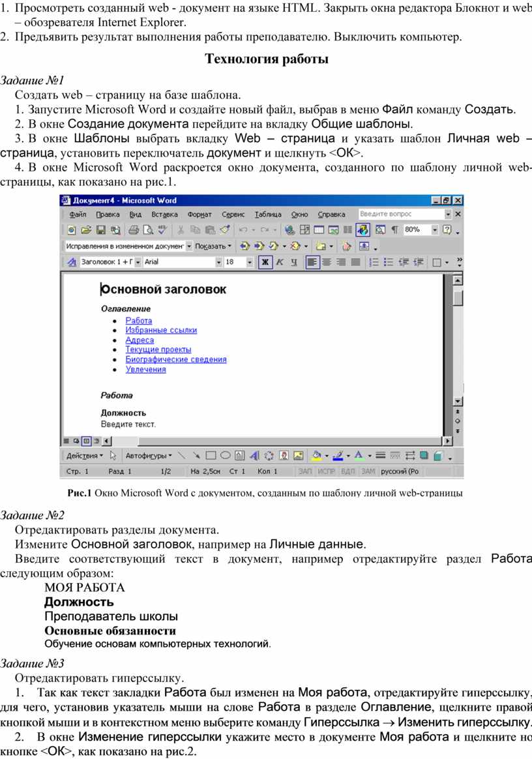The image size is (532, 759).
Task: Click the Print icon
Action: tap(134, 230)
